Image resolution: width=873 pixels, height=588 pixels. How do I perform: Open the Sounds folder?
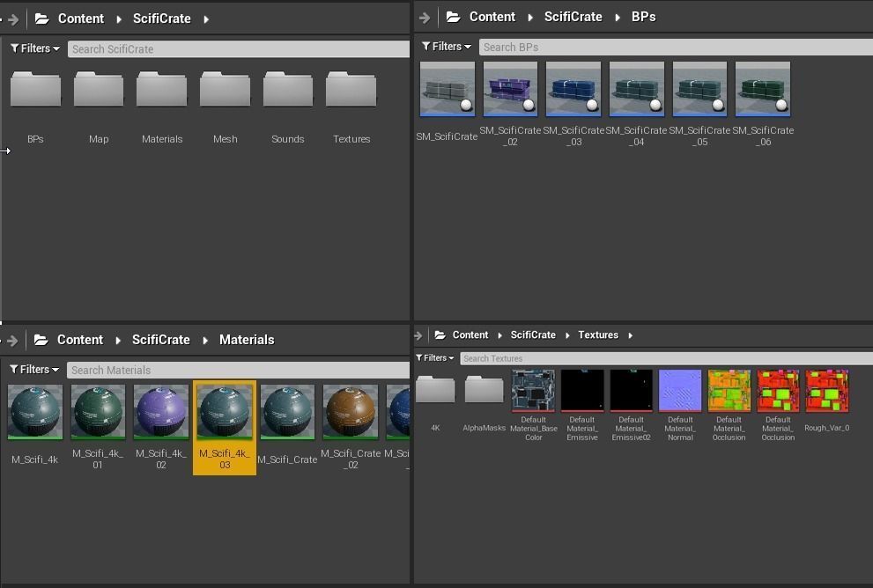click(x=288, y=89)
